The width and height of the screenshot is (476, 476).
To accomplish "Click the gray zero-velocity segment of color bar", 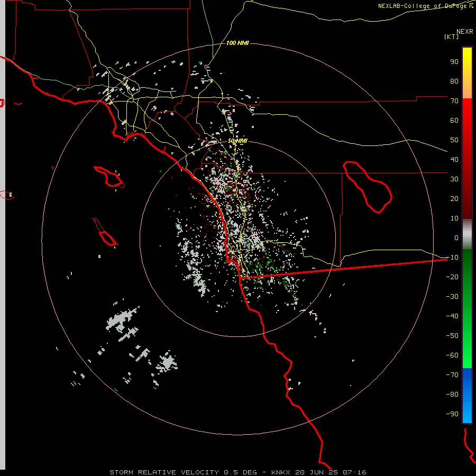I will (x=467, y=234).
